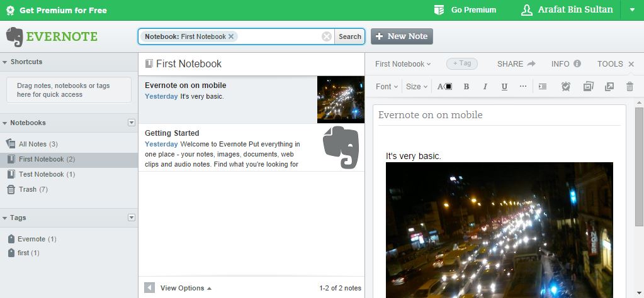Open the Notebooks options dropdown
The image size is (644, 298).
click(x=132, y=123)
